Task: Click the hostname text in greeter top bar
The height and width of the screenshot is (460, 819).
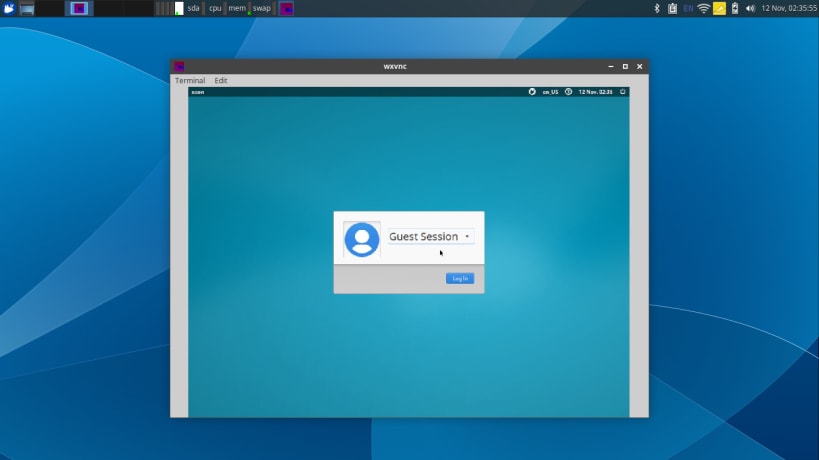Action: coord(198,92)
